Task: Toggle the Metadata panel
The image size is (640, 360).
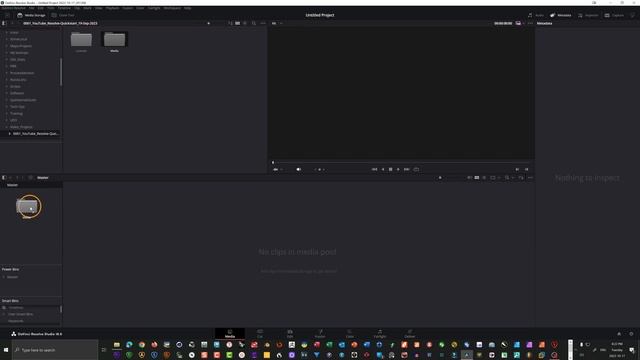Action: coord(561,15)
